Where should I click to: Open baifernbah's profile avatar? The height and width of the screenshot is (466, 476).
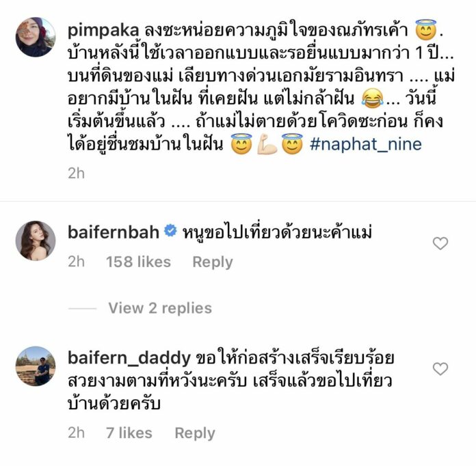[x=36, y=241]
